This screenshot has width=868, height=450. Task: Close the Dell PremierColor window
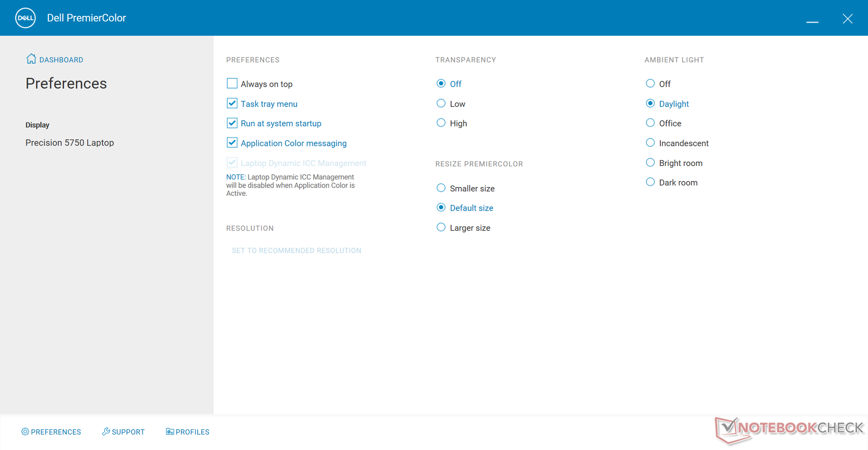pos(848,19)
